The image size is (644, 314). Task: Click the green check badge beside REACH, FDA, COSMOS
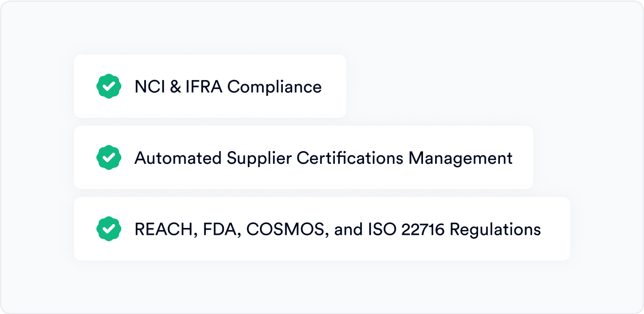(x=109, y=229)
